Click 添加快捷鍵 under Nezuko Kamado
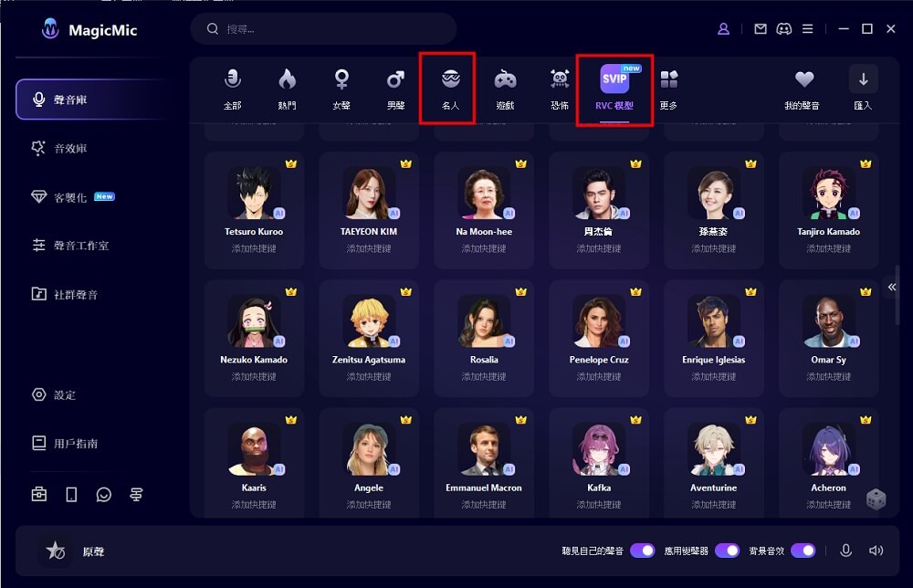The height and width of the screenshot is (588, 913). point(254,376)
